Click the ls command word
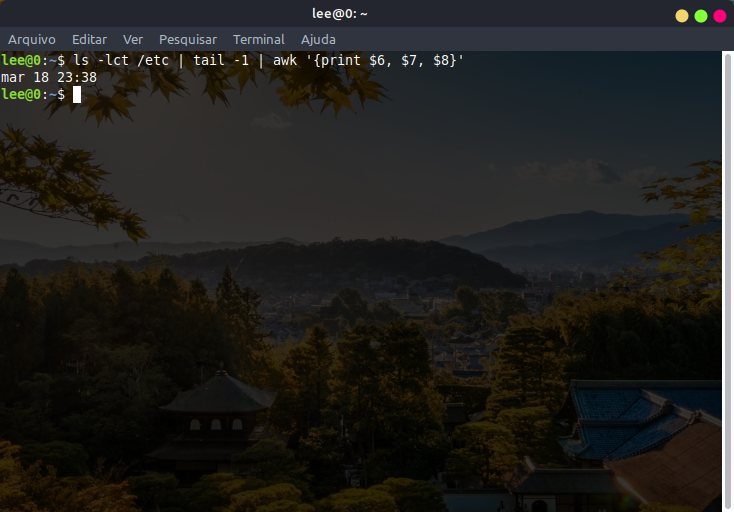The height and width of the screenshot is (512, 734). point(81,61)
